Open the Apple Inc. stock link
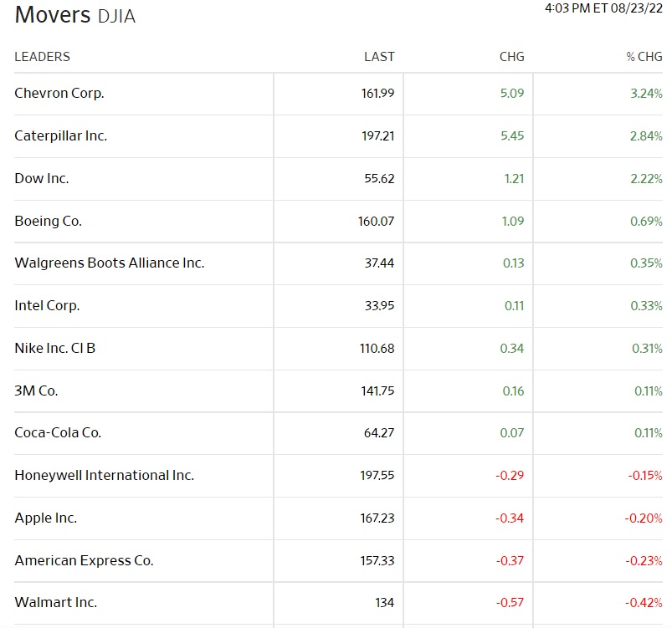 pos(46,518)
